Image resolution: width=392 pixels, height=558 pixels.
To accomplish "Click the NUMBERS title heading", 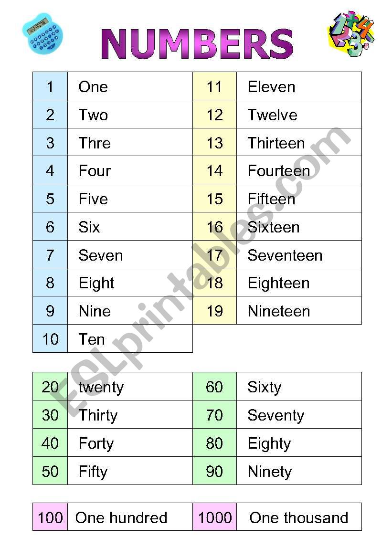I will click(x=197, y=44).
